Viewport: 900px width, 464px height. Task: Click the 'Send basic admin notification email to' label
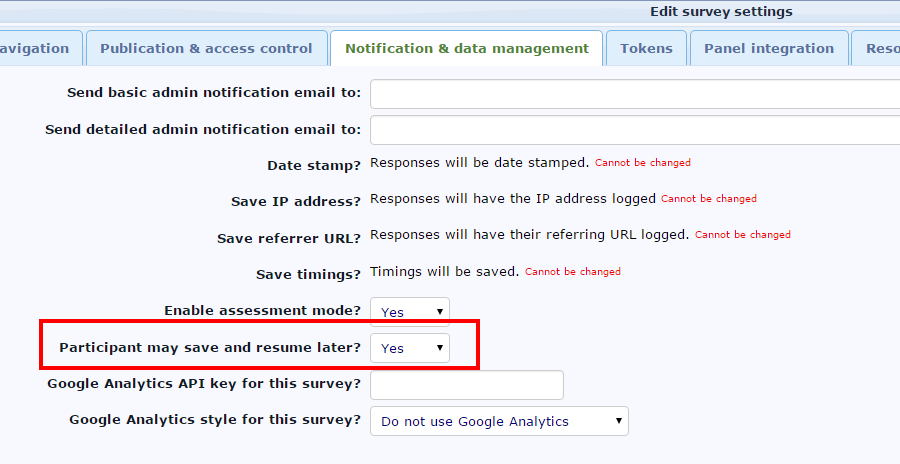(213, 93)
